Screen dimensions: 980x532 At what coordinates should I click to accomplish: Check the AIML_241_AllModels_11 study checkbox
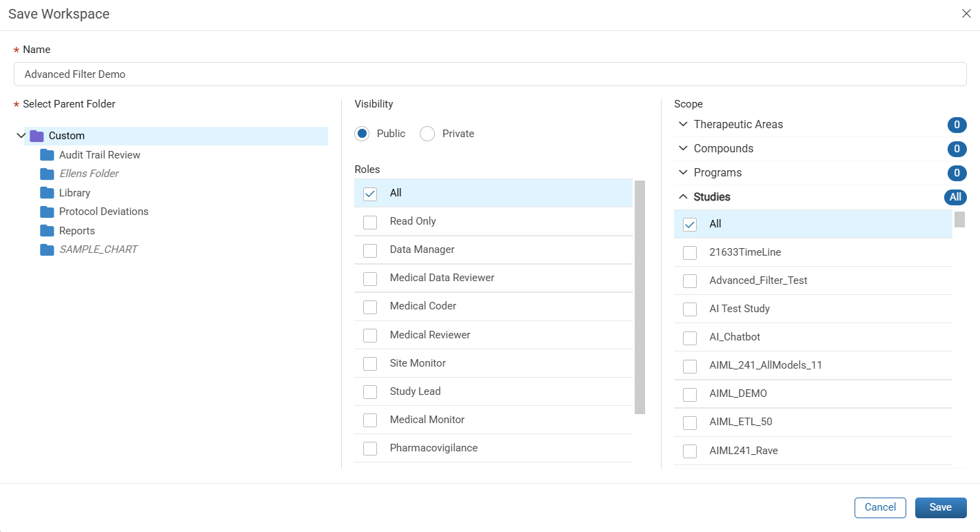pyautogui.click(x=690, y=366)
